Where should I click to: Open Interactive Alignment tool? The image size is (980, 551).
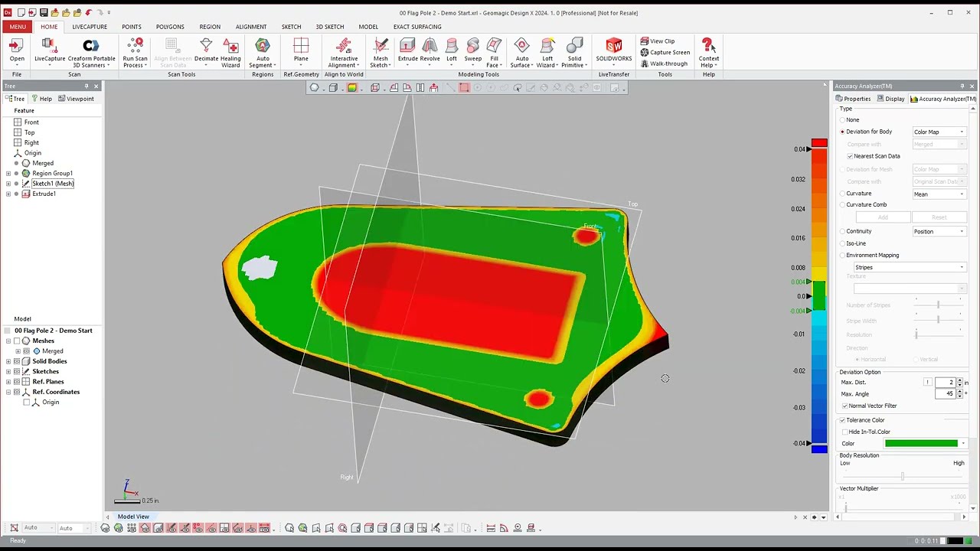click(x=344, y=52)
